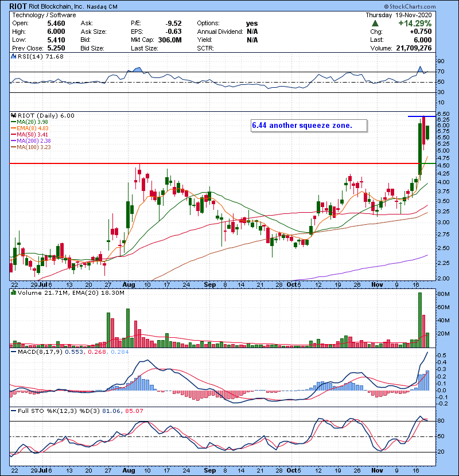This screenshot has width=459, height=476.
Task: Click the 80M volume axis label
Action: [443, 294]
